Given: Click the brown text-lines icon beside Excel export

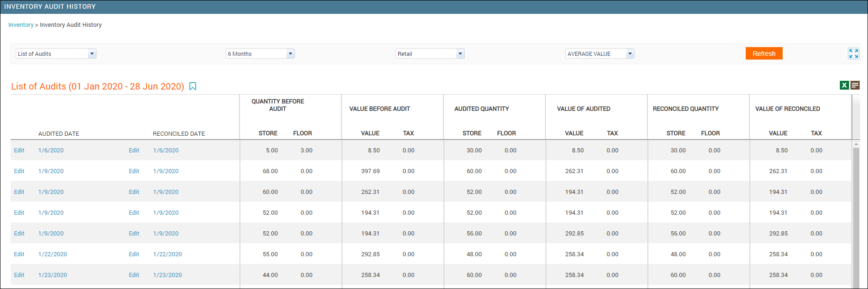Looking at the screenshot, I should tap(855, 85).
